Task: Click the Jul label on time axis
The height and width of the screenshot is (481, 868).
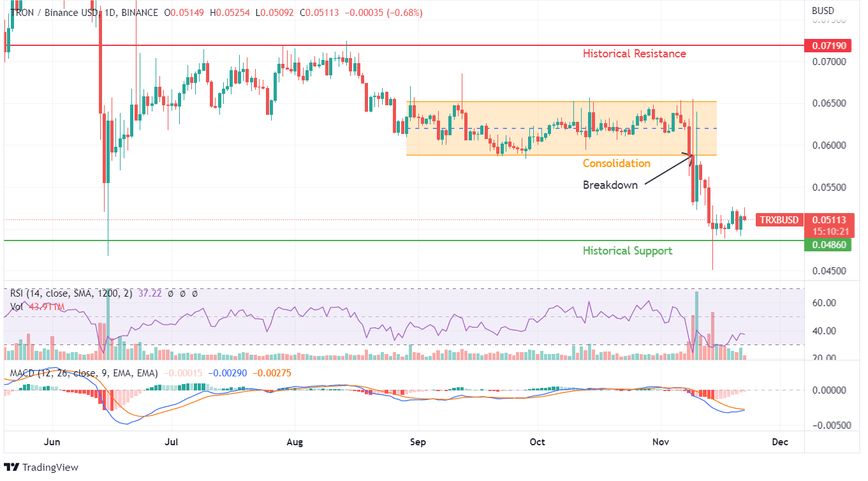Action: [172, 441]
